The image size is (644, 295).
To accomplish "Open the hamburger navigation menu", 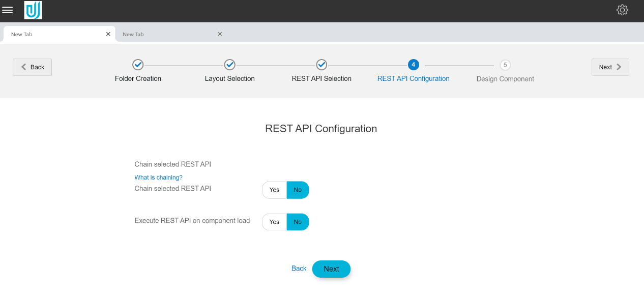I will click(x=8, y=10).
